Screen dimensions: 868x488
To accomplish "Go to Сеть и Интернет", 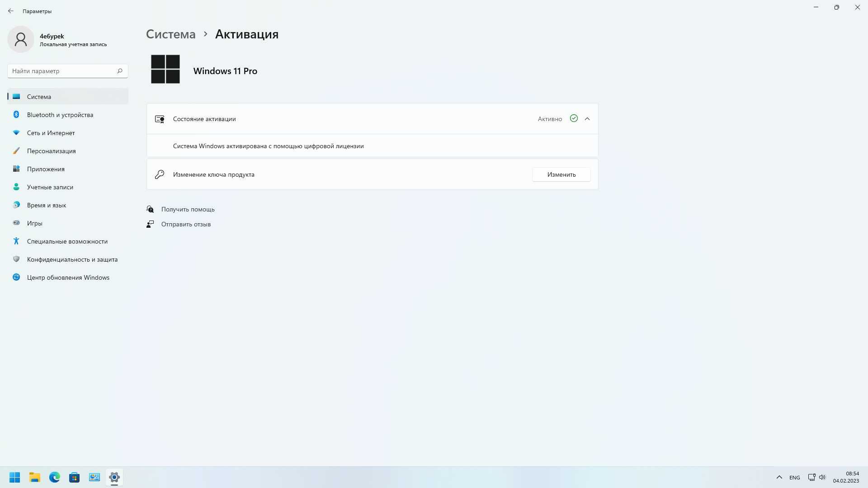I will point(68,133).
